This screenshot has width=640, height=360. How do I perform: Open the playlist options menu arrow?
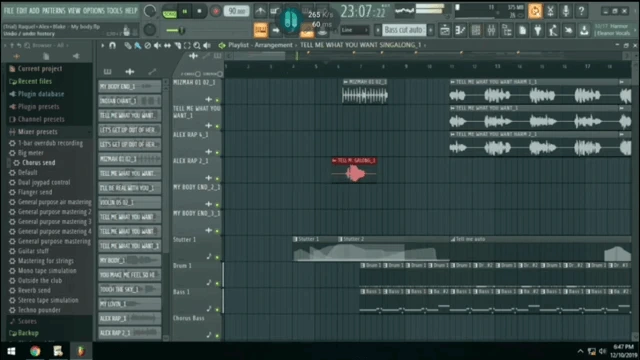tap(102, 45)
